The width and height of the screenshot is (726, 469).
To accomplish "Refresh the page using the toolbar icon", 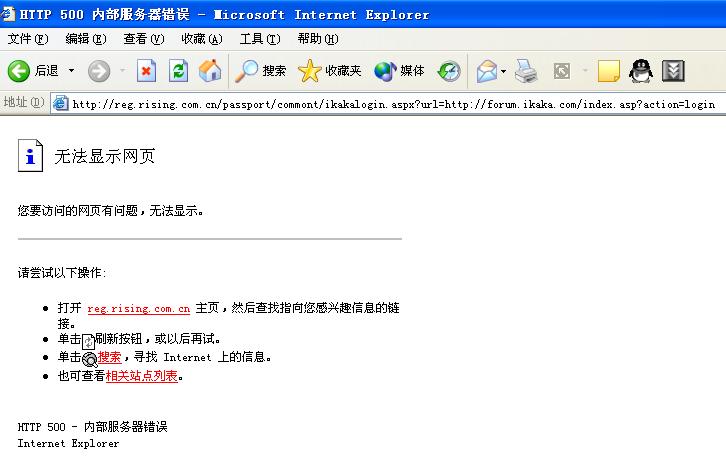I will (x=178, y=71).
